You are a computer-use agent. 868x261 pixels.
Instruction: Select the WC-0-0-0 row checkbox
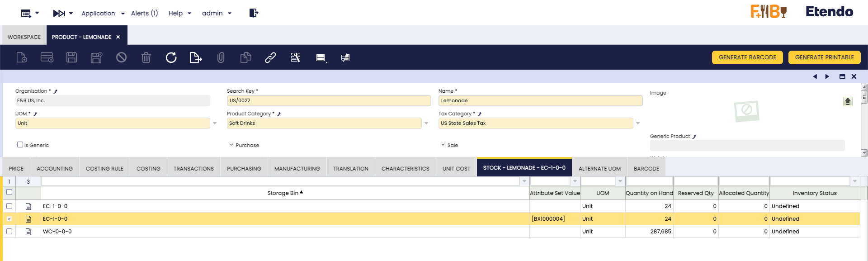[9, 231]
